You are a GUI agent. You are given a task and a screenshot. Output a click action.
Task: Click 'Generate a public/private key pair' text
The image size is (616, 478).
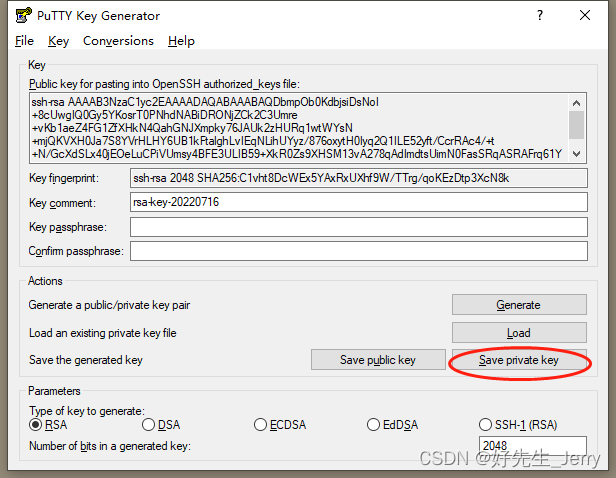coord(109,305)
